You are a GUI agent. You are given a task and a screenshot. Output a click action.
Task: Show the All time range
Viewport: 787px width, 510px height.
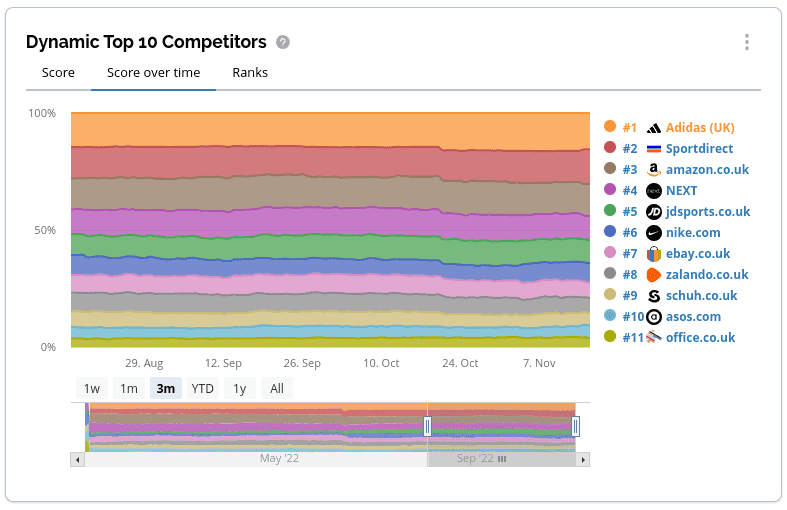277,389
